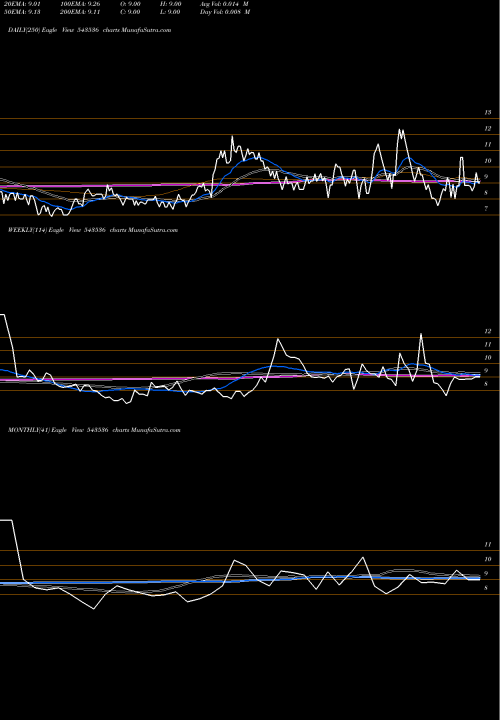The image size is (500, 720).
Task: Click the 'Avg Vol' reading
Action: 224,4
